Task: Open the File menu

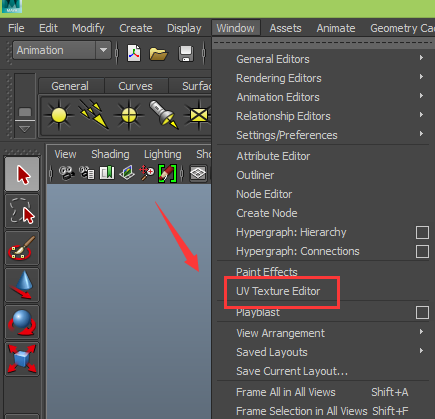Action: (16, 28)
